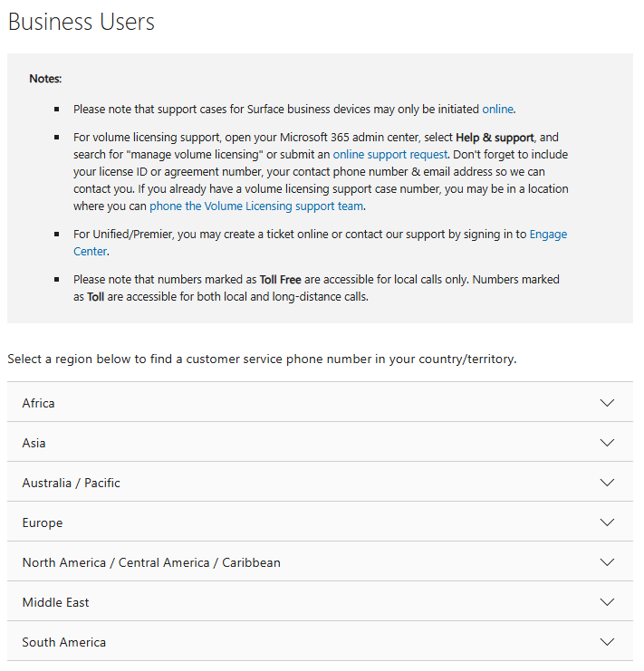
Task: Open the South America accordion label
Action: click(x=64, y=642)
